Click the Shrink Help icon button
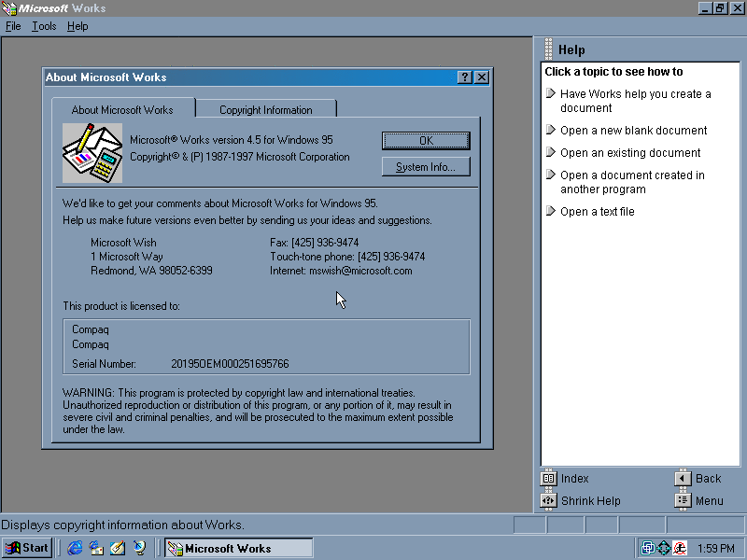This screenshot has width=747, height=560. pos(548,500)
